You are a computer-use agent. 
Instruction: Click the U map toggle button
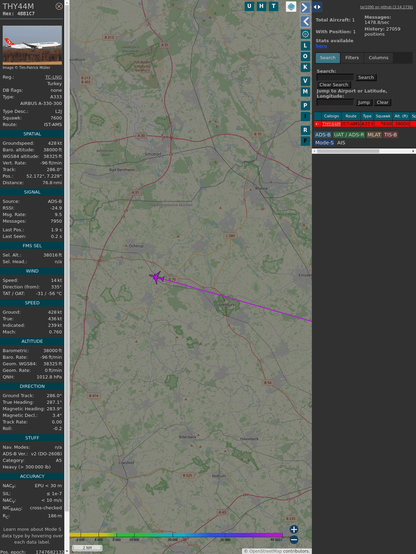click(249, 6)
